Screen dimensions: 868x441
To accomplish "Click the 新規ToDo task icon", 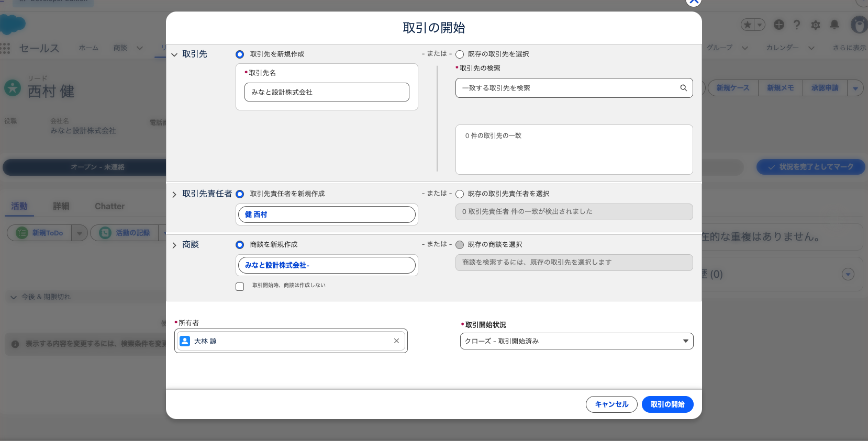I will tap(22, 233).
